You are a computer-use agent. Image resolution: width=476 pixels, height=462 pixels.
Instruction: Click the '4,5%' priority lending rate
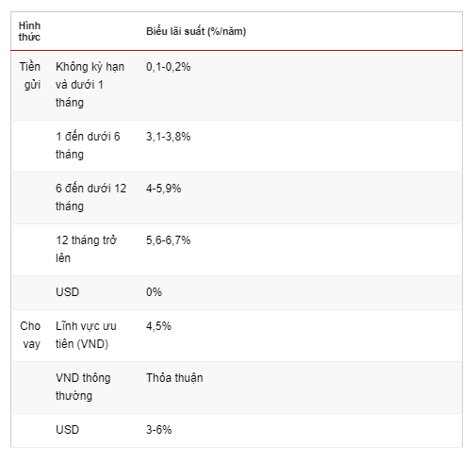click(x=158, y=326)
